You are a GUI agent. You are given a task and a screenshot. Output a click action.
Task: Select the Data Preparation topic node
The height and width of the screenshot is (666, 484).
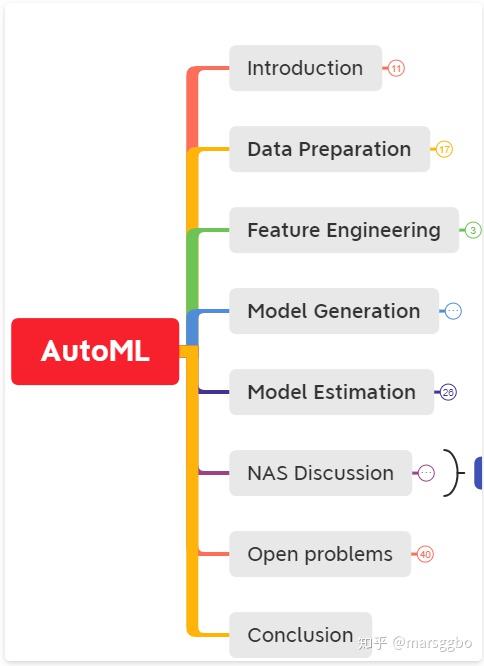(x=329, y=149)
